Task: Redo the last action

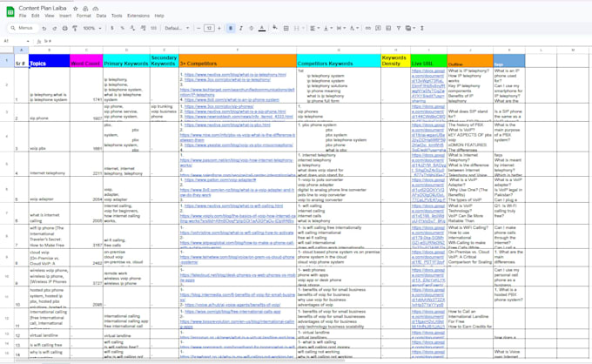Action: 54,29
